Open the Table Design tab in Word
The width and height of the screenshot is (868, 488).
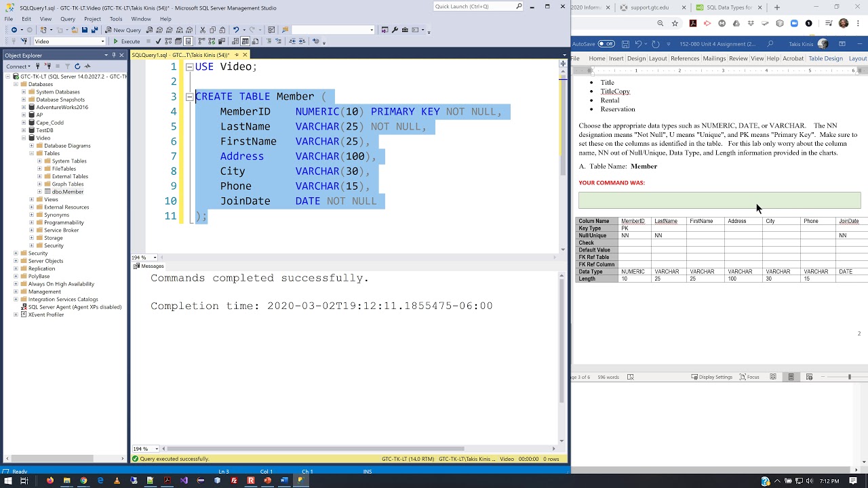point(825,58)
